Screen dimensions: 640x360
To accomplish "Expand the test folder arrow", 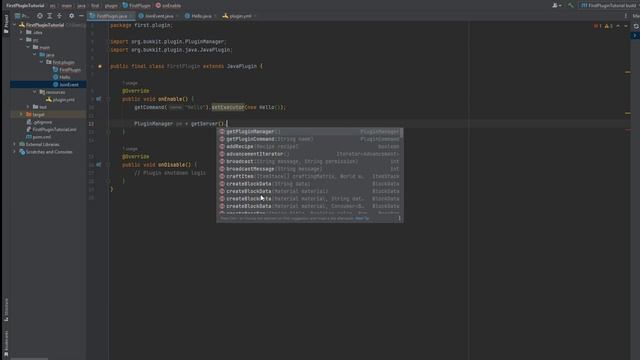I will pos(28,107).
